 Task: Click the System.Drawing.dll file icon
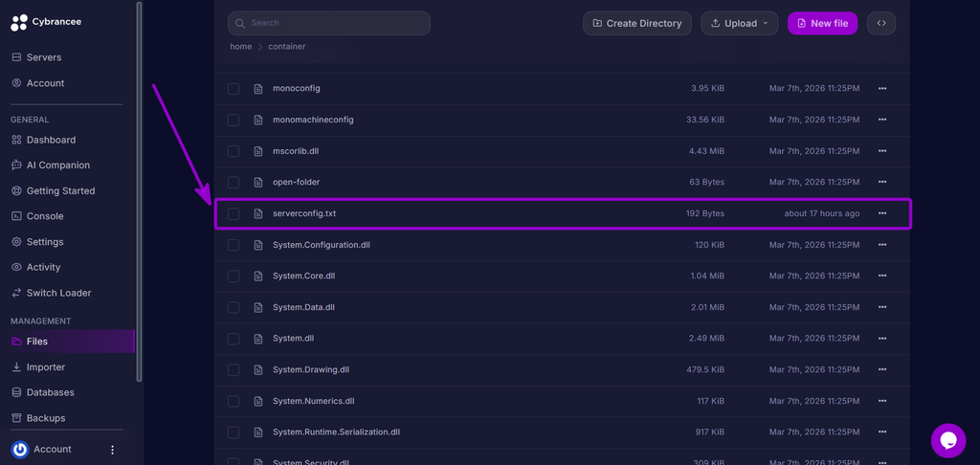click(x=258, y=370)
